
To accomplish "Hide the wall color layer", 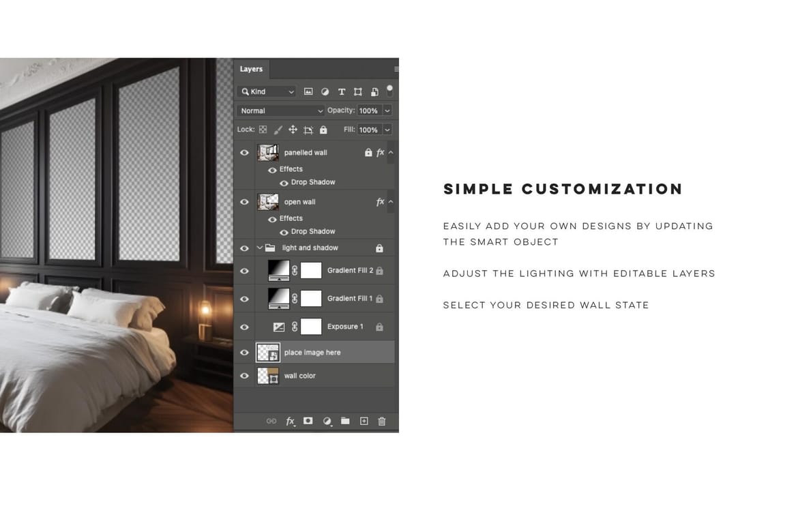I will (244, 376).
